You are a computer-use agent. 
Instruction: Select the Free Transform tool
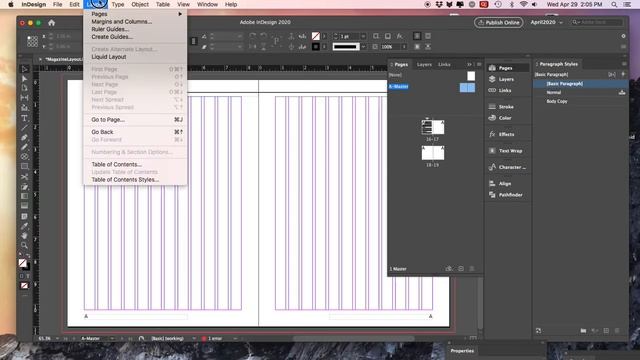tap(24, 187)
